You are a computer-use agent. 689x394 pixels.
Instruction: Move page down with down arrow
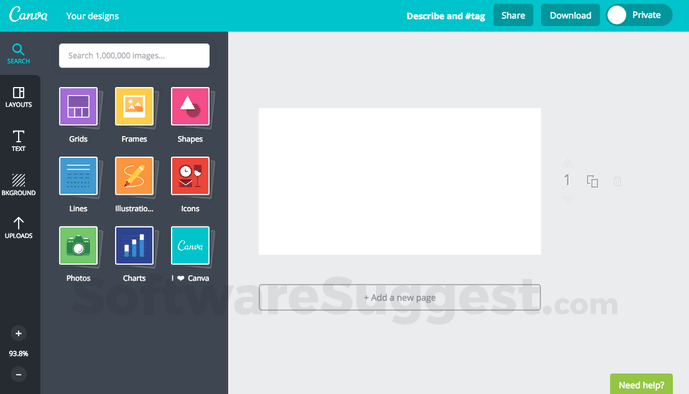pyautogui.click(x=568, y=199)
